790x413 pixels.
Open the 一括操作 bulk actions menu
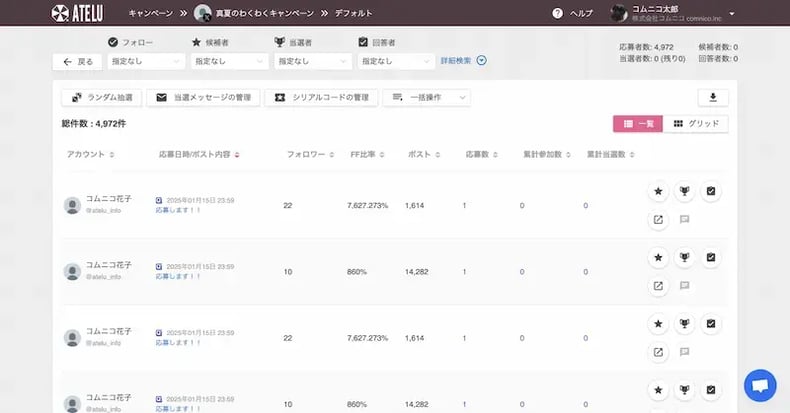point(427,98)
